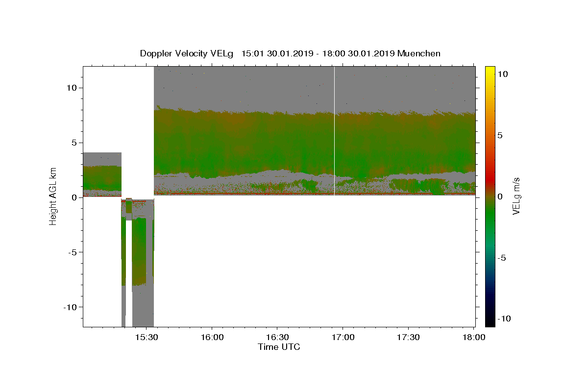Click the 16:30 time tick label
588x392 pixels.
coord(277,338)
